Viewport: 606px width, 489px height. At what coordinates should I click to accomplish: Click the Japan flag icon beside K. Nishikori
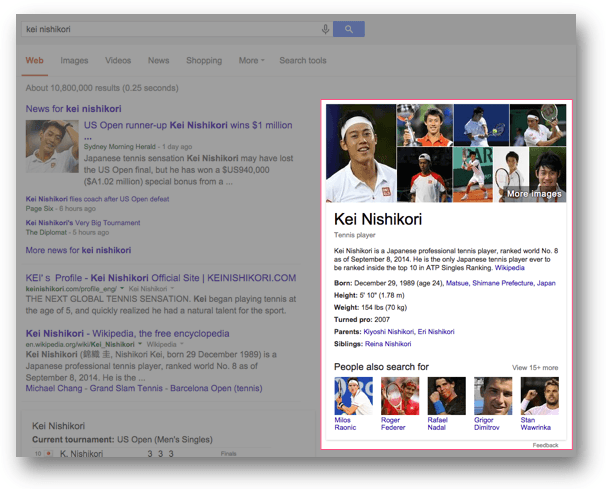[x=49, y=453]
